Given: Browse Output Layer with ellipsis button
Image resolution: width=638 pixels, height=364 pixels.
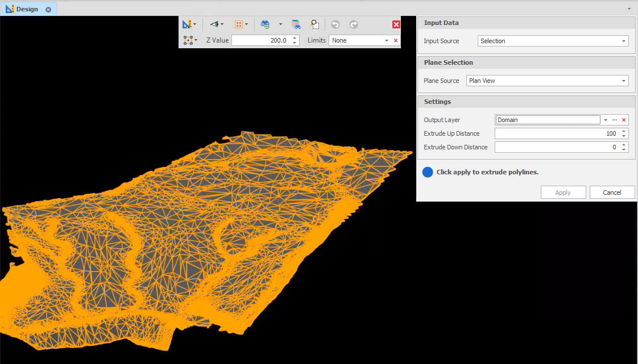Looking at the screenshot, I should tap(615, 120).
